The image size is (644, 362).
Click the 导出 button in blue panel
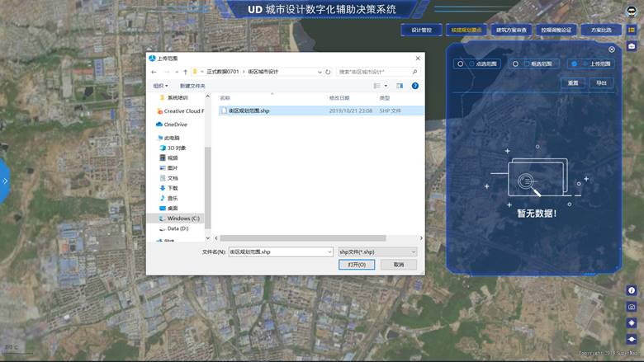pyautogui.click(x=601, y=82)
